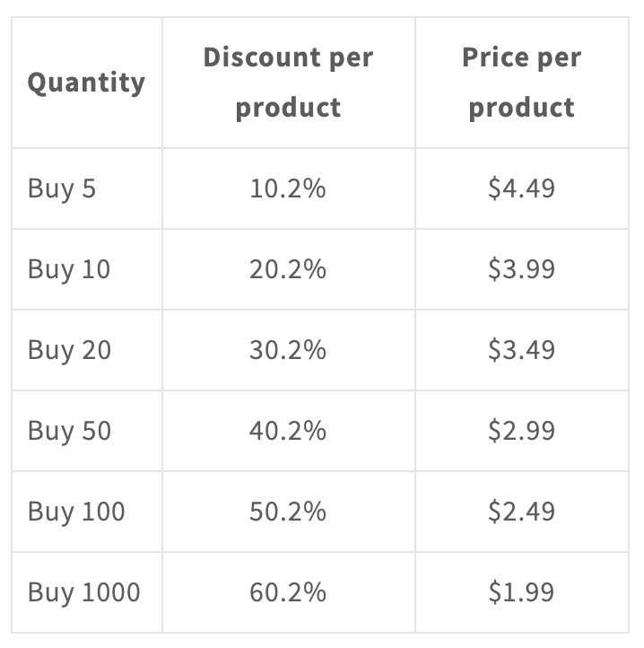Click the $3.99 price value

[521, 269]
